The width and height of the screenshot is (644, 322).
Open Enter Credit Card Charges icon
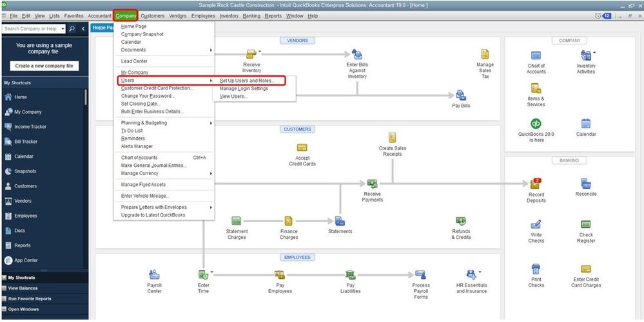tap(586, 269)
